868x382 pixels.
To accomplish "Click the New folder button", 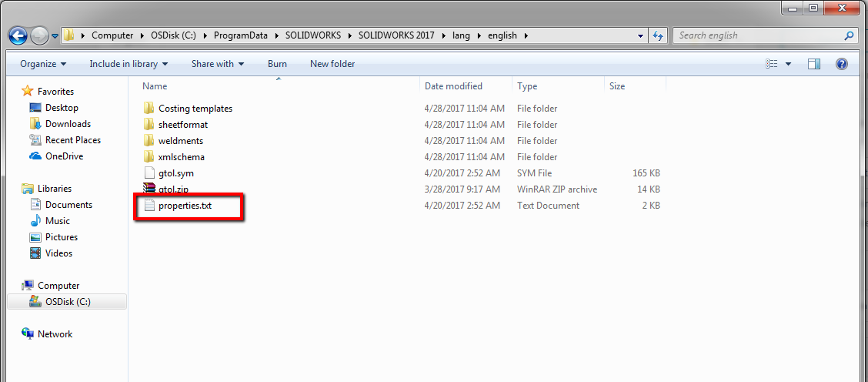I will pos(332,64).
